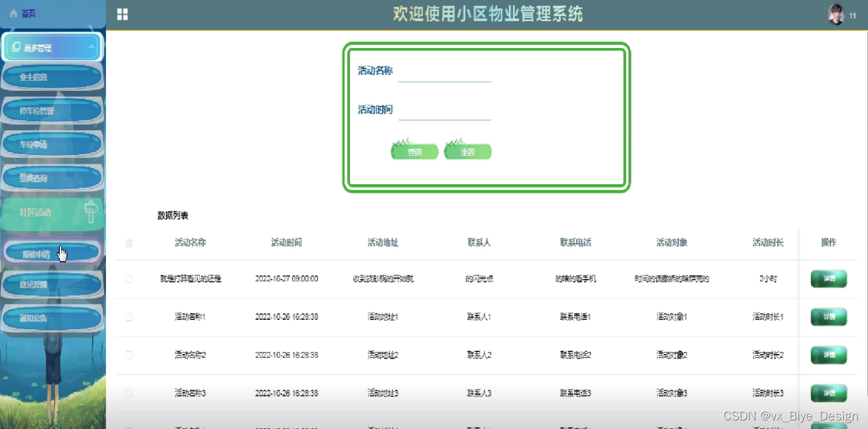Collapse the 更多管理 chevron
The width and height of the screenshot is (868, 429).
[91, 47]
